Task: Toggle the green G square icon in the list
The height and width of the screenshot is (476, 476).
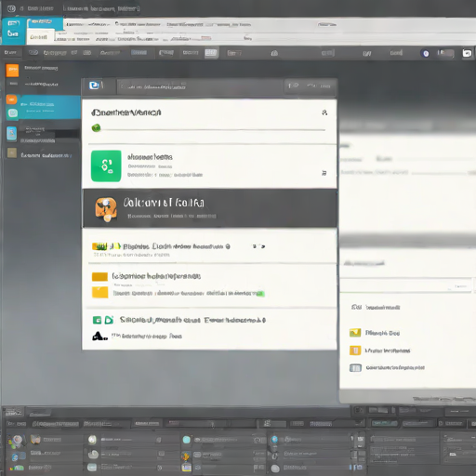Action: [97, 320]
